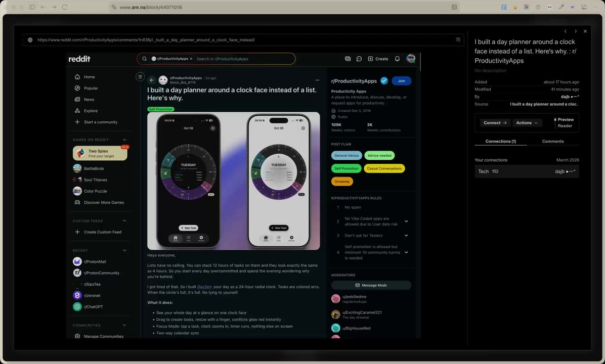The height and width of the screenshot is (364, 605).
Task: Open Tech channel connection
Action: coord(527,171)
